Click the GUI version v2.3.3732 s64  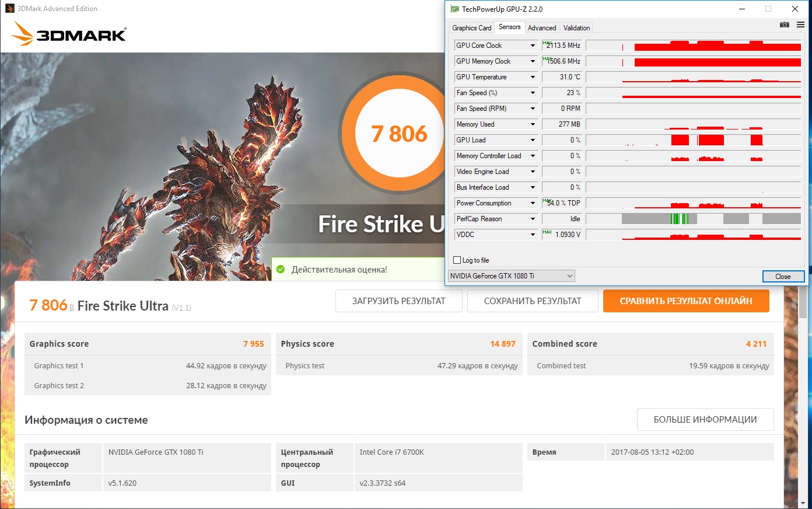[x=383, y=483]
